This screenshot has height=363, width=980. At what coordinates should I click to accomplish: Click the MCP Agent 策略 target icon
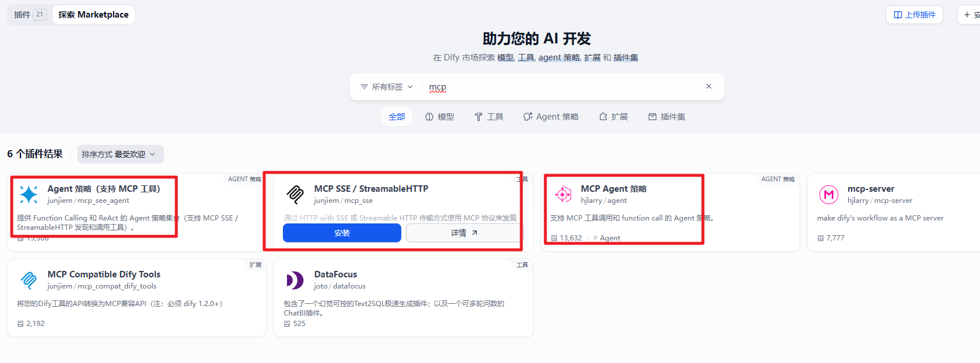pyautogui.click(x=562, y=194)
